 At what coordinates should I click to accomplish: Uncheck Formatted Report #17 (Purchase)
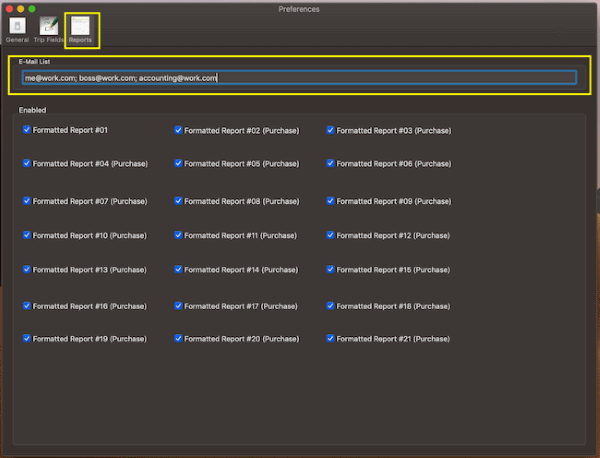coord(178,306)
